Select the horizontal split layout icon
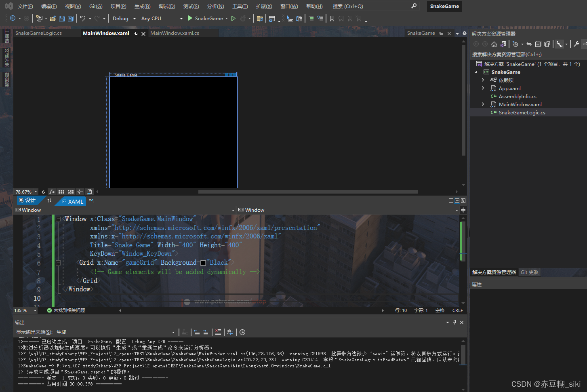The width and height of the screenshot is (587, 392). (x=457, y=200)
